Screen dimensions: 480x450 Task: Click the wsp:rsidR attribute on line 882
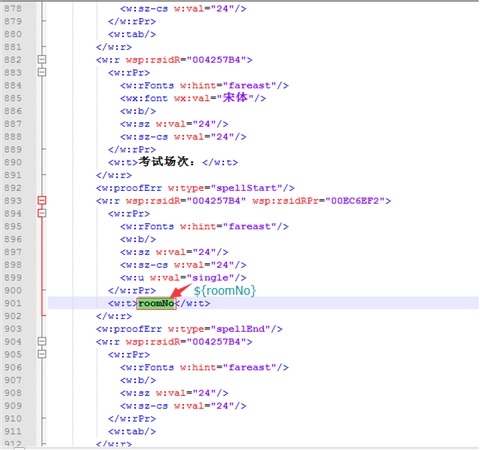(x=153, y=60)
